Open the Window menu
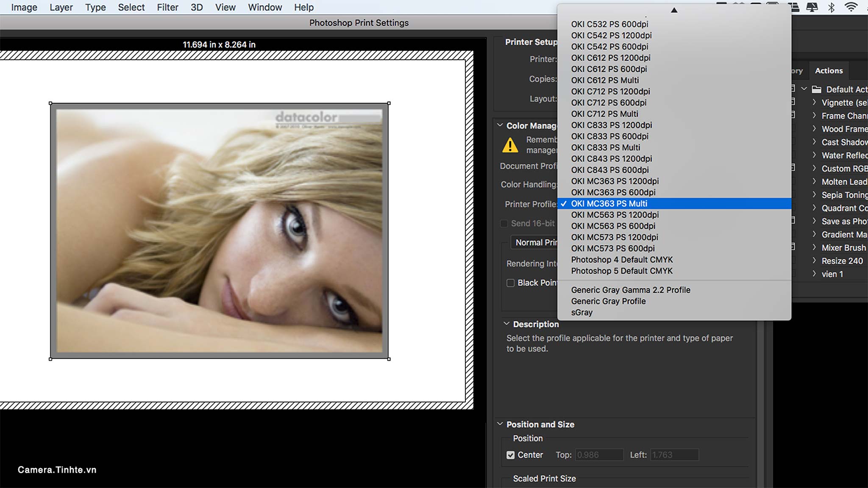Viewport: 868px width, 488px height. (265, 7)
